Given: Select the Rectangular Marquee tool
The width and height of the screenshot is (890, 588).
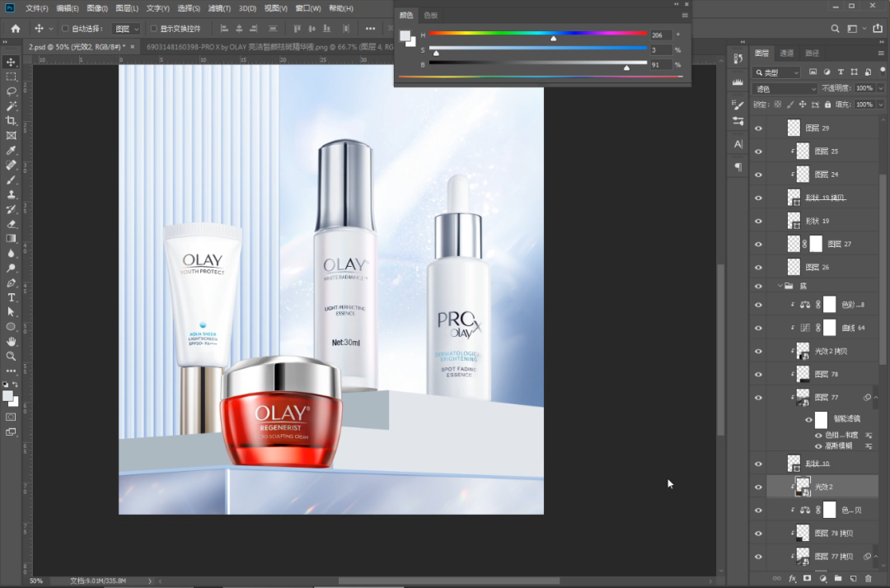Looking at the screenshot, I should pyautogui.click(x=11, y=77).
